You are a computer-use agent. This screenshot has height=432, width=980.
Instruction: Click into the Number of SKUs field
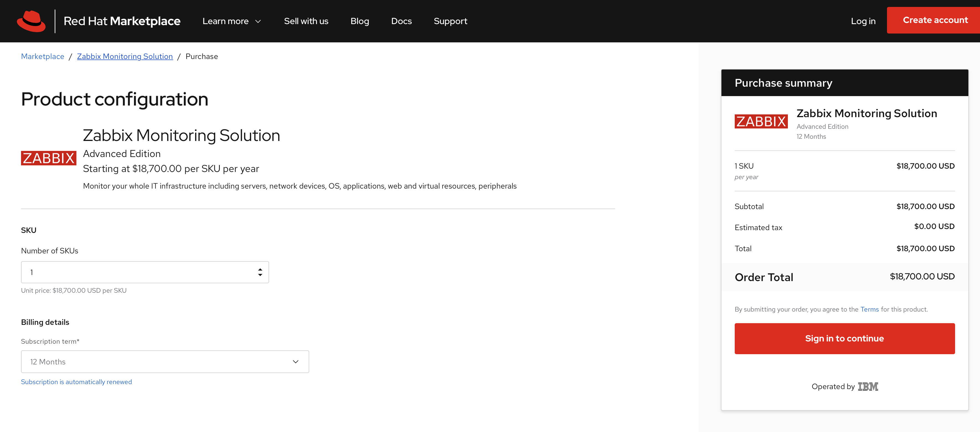point(137,272)
